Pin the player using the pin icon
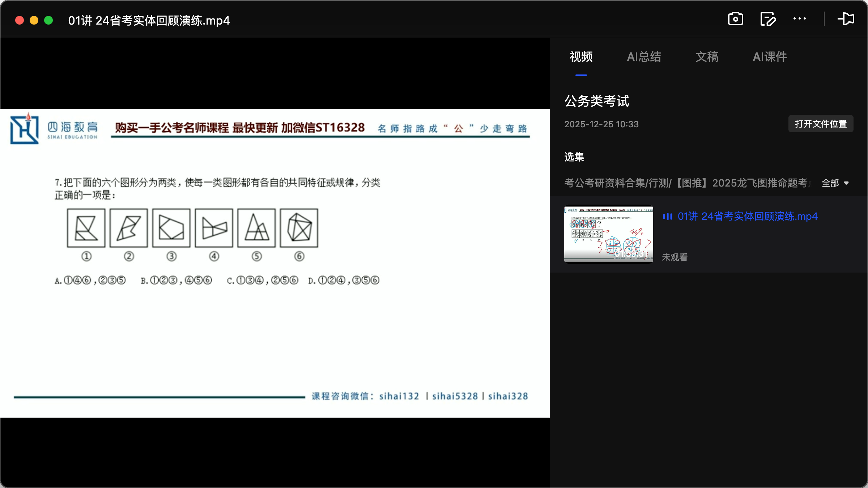 (x=846, y=19)
